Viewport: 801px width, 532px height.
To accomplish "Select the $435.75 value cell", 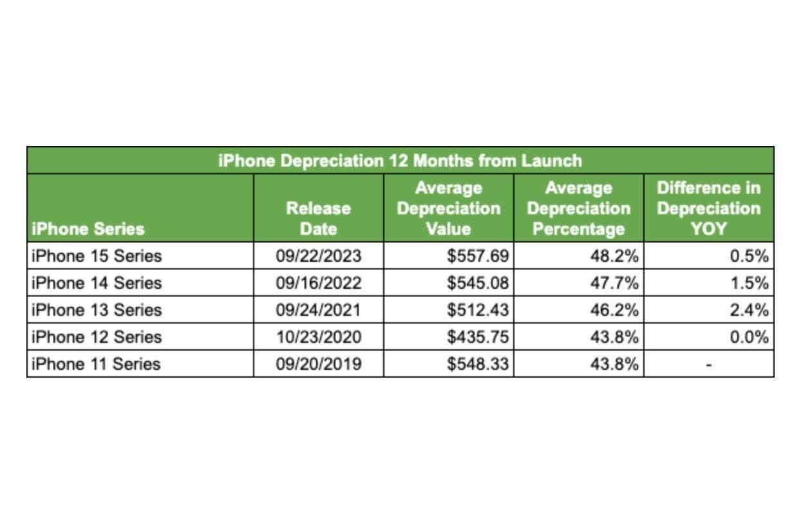I will (449, 337).
